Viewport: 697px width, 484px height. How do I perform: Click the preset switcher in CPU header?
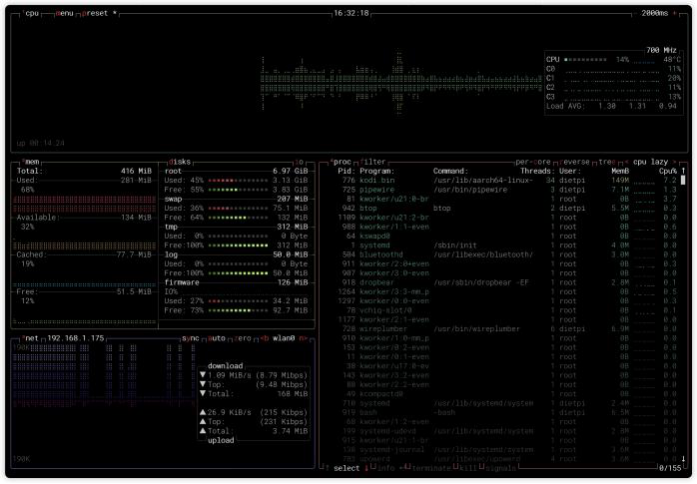[x=98, y=14]
